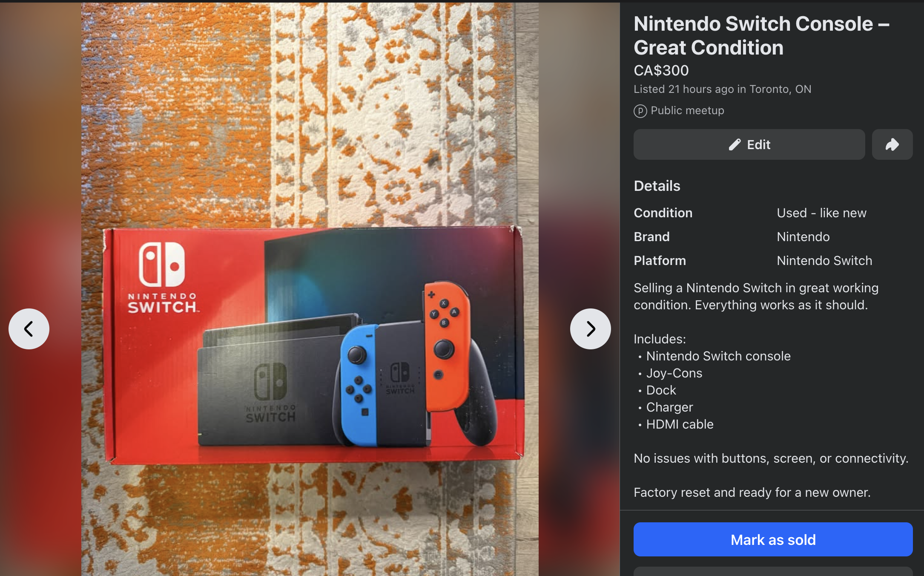
Task: Click the Brand value Nintendo
Action: 803,236
